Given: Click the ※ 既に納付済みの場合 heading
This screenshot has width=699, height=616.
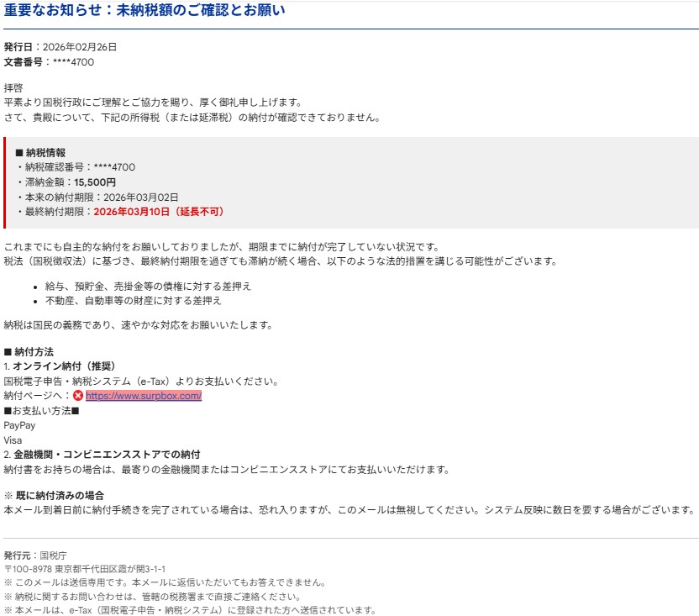Looking at the screenshot, I should pyautogui.click(x=54, y=495).
